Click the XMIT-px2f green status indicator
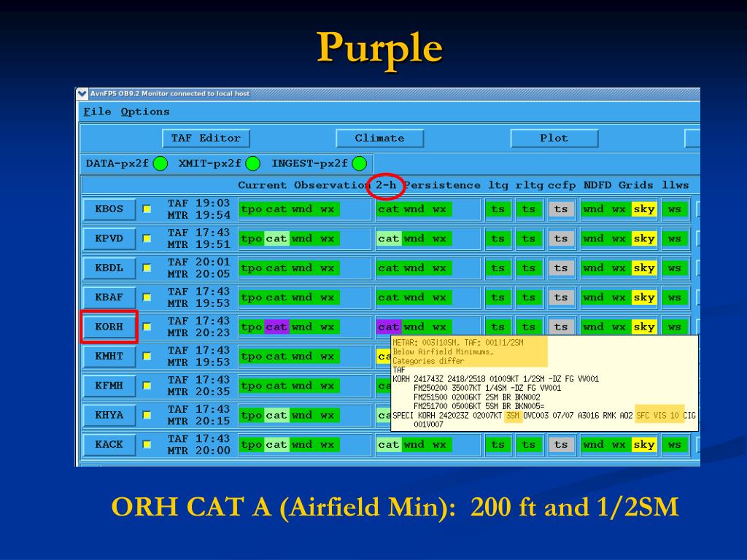Screen dimensions: 747x560 [x=253, y=163]
